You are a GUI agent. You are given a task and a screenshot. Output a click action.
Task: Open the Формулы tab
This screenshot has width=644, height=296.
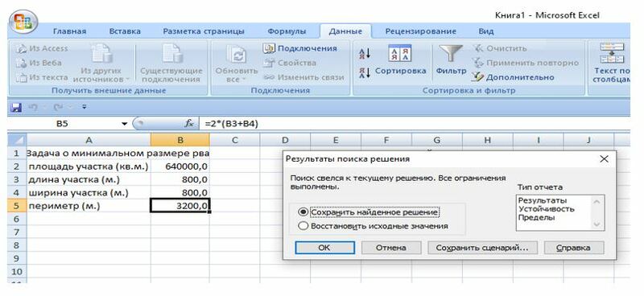pyautogui.click(x=287, y=31)
